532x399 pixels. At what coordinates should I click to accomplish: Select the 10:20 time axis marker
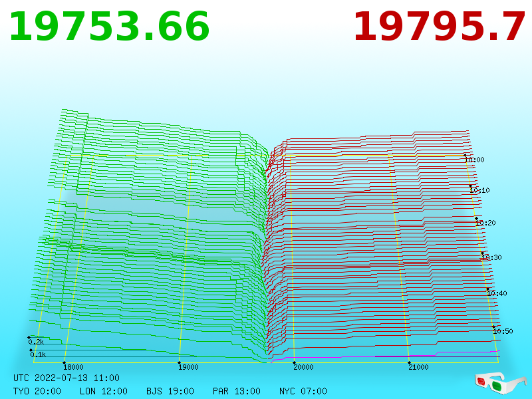pos(485,223)
